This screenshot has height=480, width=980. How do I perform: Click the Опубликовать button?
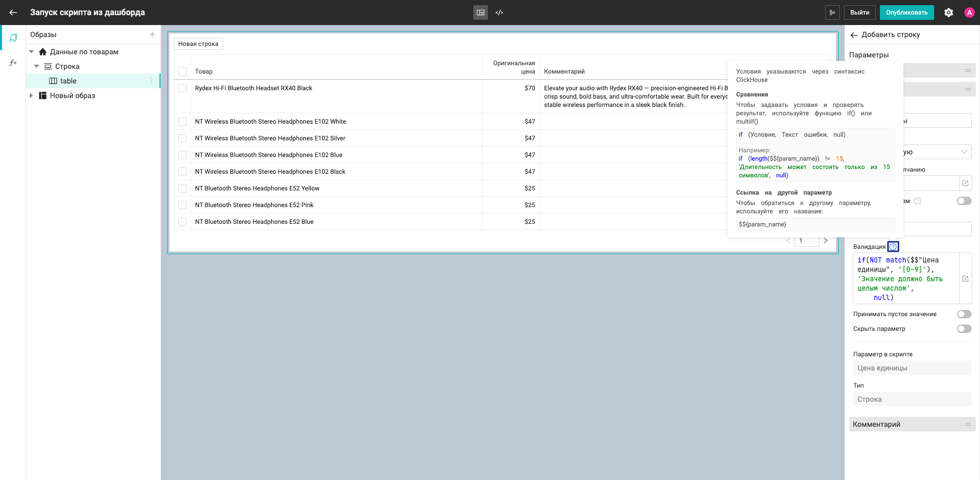click(x=906, y=13)
